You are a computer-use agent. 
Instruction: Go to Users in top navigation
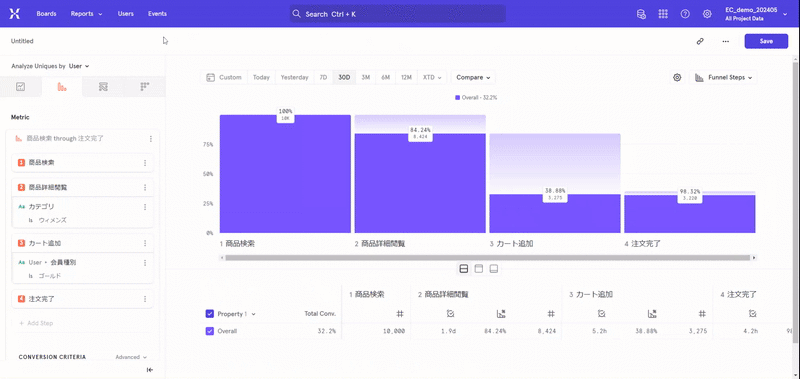(x=126, y=14)
